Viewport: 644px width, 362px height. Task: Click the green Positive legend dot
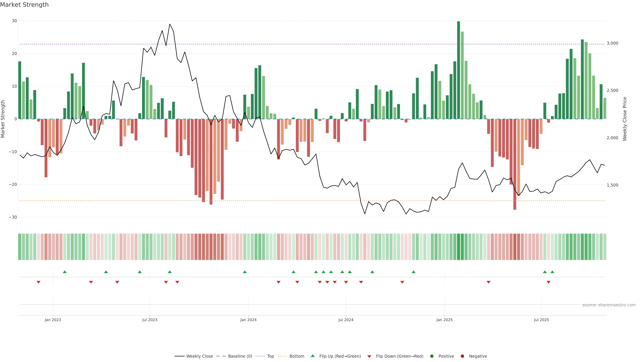[x=432, y=356]
